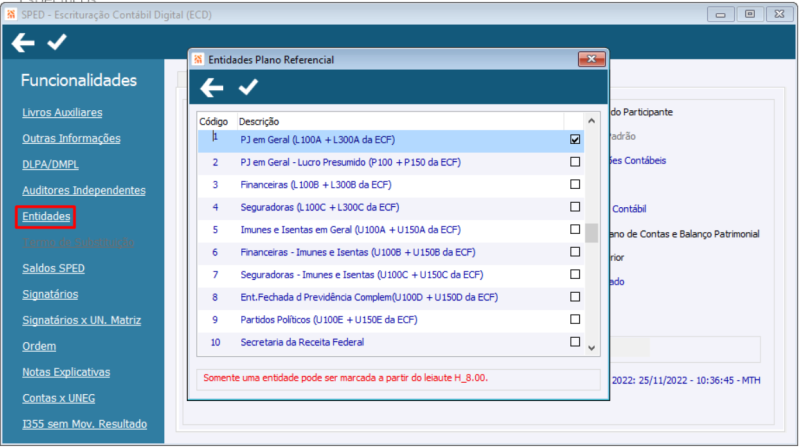Check Financeiras (L100B + L300B) checkbox
800x448 pixels.
(x=575, y=184)
